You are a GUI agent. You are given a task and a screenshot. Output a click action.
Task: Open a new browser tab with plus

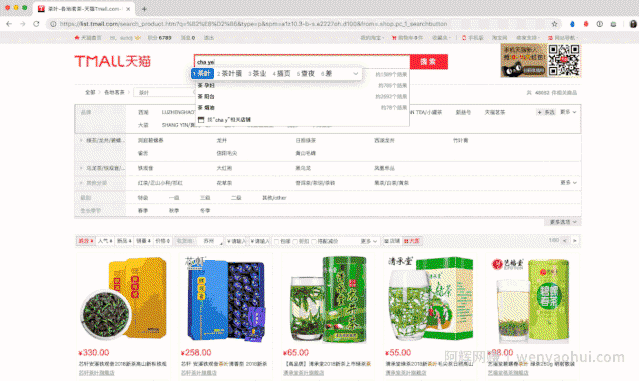[144, 9]
